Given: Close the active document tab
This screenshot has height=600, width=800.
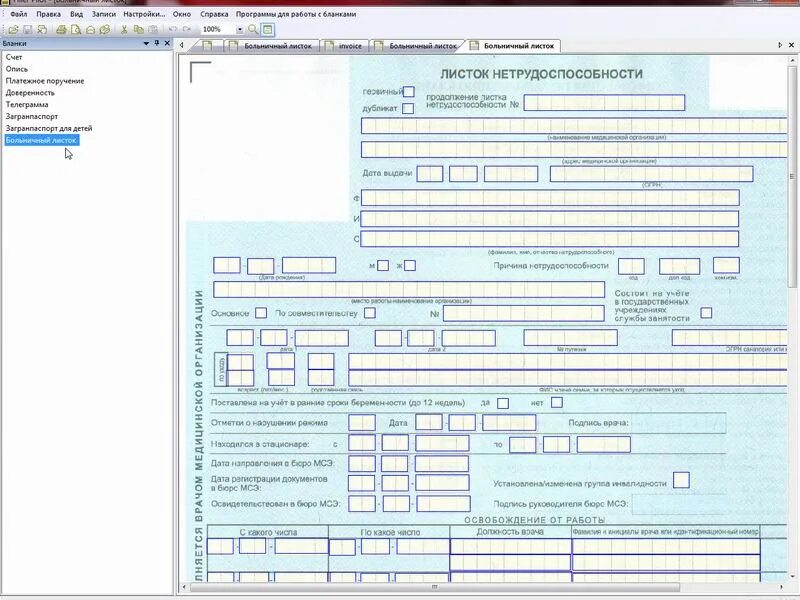Looking at the screenshot, I should click(x=791, y=45).
